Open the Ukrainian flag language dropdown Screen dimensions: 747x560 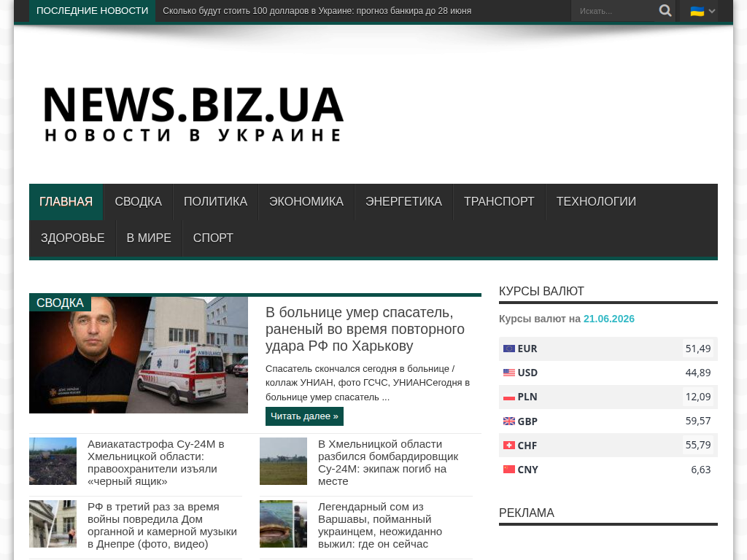pos(703,11)
